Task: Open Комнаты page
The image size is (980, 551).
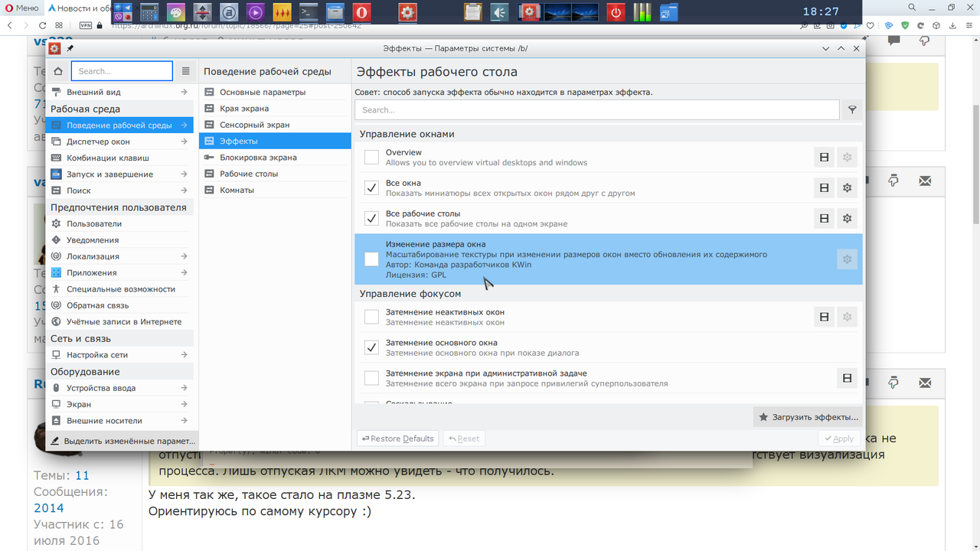Action: [275, 190]
